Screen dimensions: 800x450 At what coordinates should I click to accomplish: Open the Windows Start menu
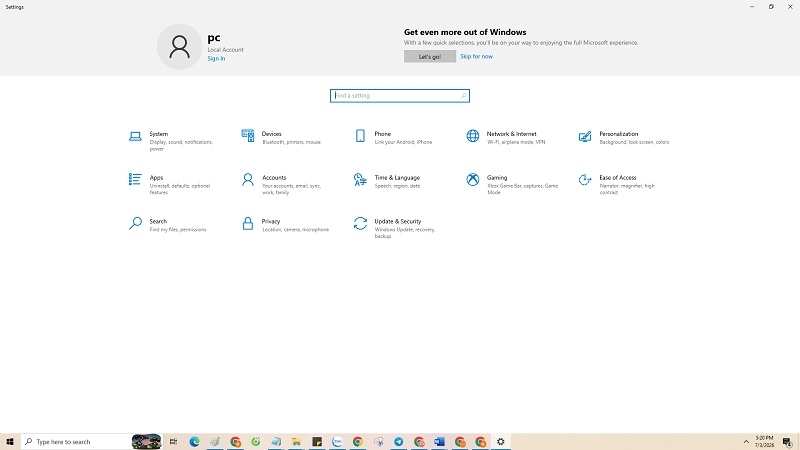(10, 441)
